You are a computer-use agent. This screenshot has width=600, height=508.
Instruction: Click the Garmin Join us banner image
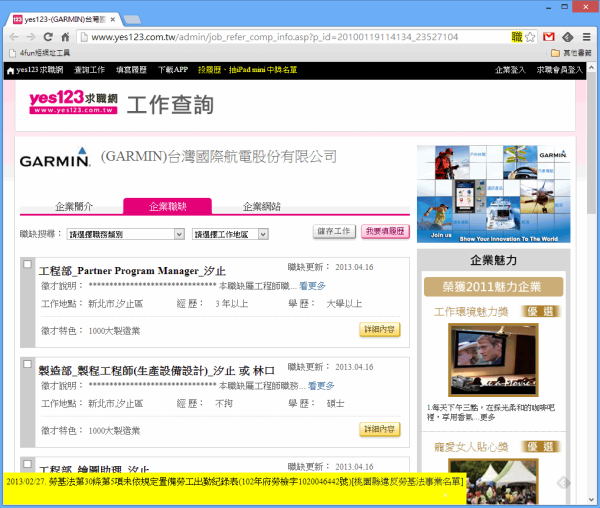[x=493, y=194]
